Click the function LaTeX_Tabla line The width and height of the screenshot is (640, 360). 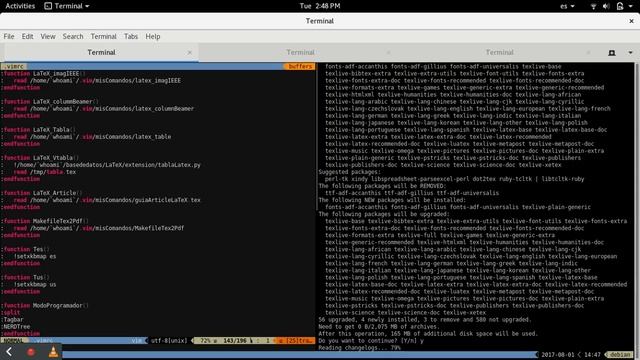(x=39, y=130)
